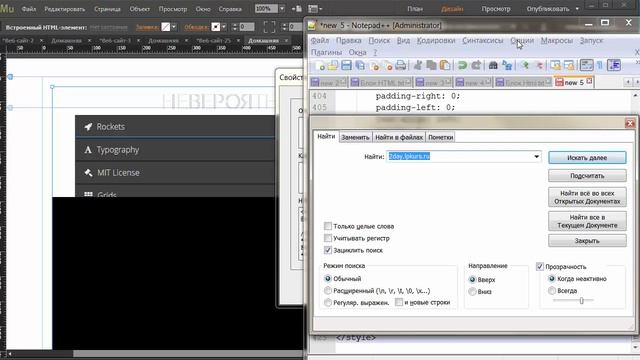Image resolution: width=640 pixels, height=360 pixels.
Task: Open Muse zoom level dropdown arrow
Action: [282, 9]
